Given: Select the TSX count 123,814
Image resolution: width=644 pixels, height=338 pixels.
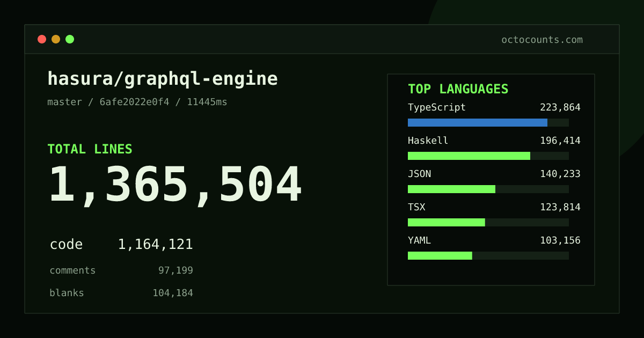Looking at the screenshot, I should click(560, 207).
